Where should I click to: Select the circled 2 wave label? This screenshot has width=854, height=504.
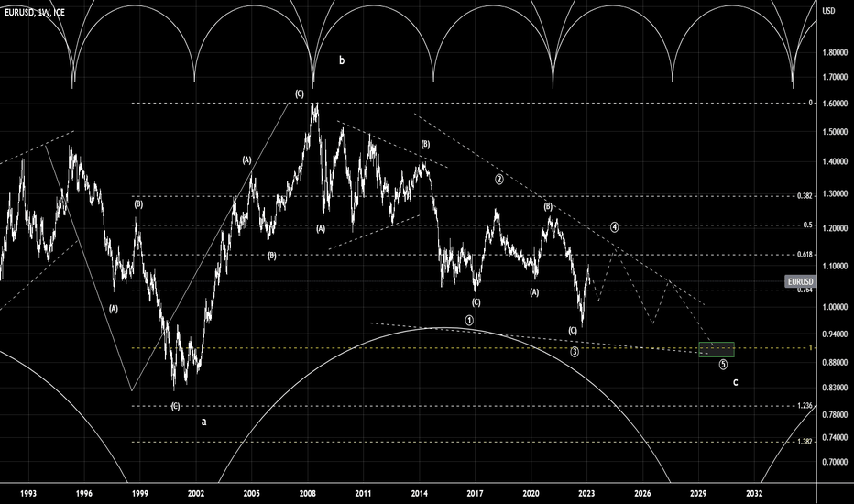click(499, 180)
